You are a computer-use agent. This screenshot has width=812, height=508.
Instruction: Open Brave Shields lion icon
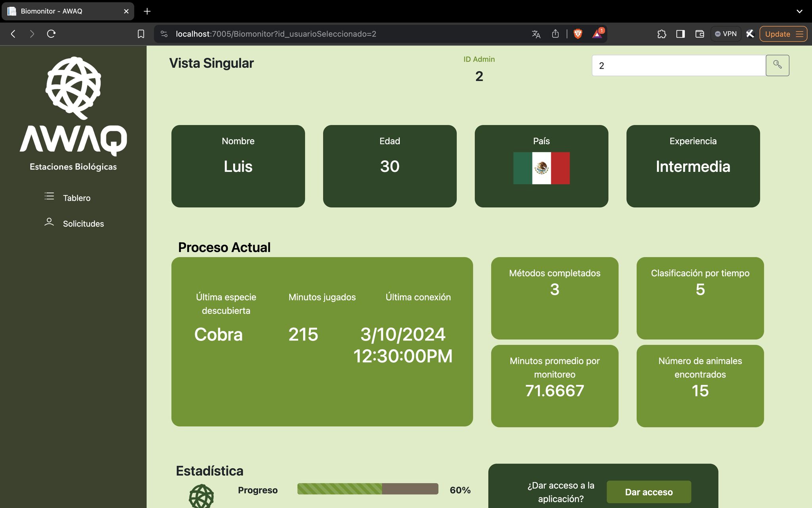(x=578, y=34)
